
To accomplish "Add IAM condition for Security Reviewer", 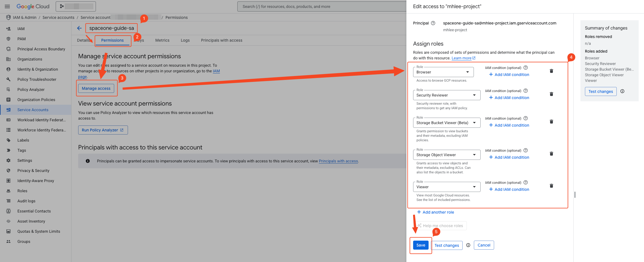I will tap(509, 98).
